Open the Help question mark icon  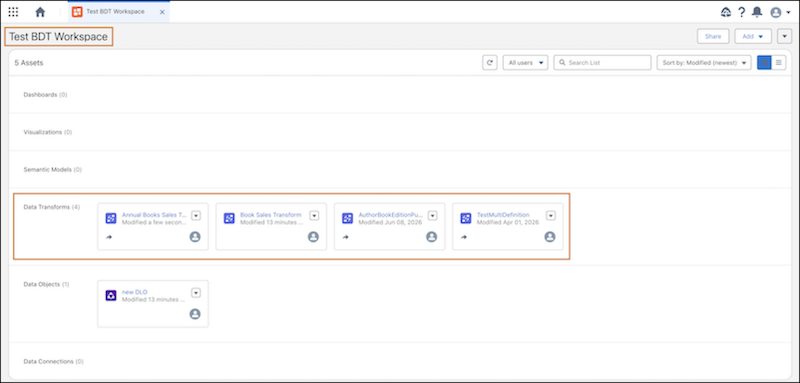pos(742,12)
